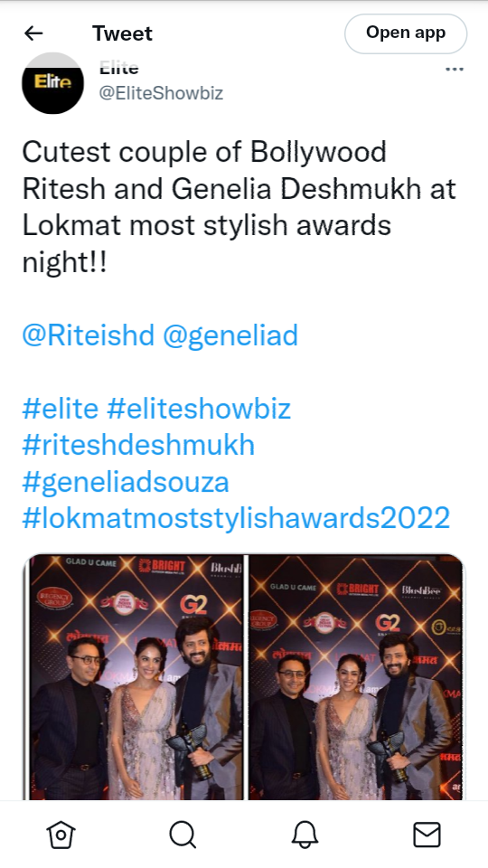The image size is (488, 868).
Task: Follow the #lokmatmoststylishawards2022 hashtag
Action: pyautogui.click(x=236, y=518)
